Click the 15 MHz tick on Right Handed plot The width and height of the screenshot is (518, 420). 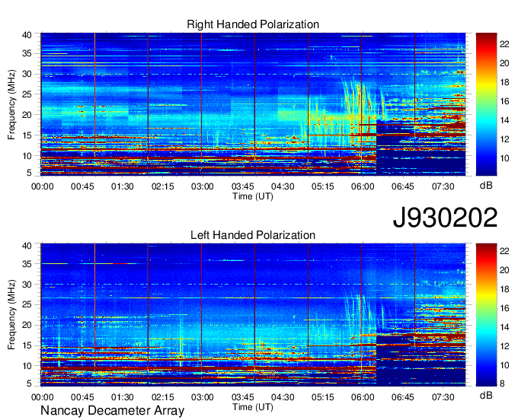tap(27, 135)
